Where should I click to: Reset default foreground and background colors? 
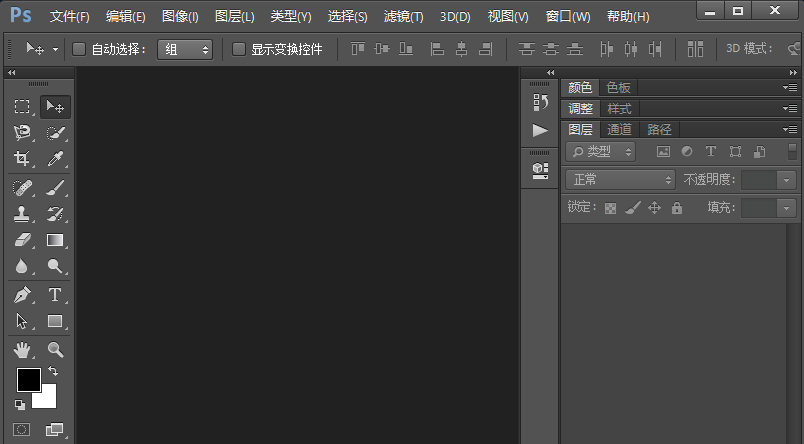coord(20,405)
